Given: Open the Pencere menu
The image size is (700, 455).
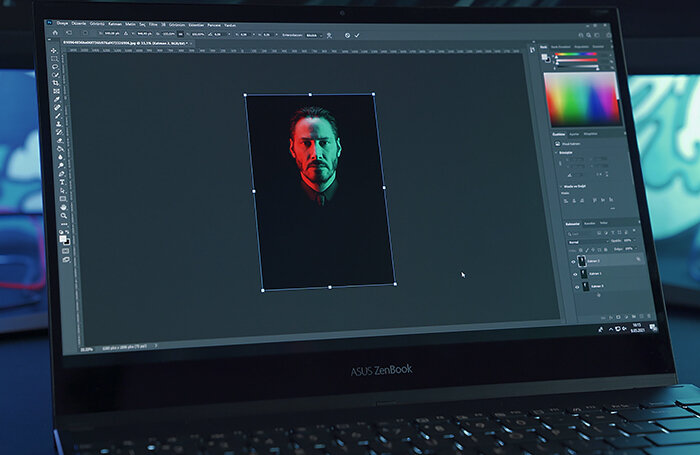Looking at the screenshot, I should pyautogui.click(x=214, y=25).
